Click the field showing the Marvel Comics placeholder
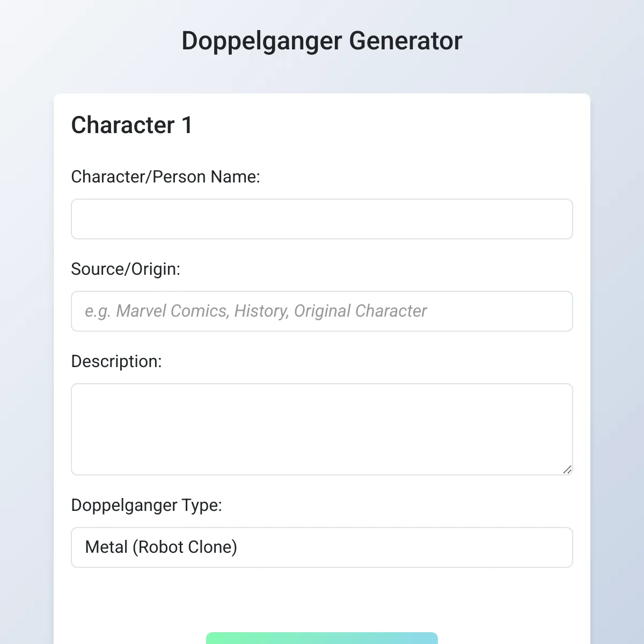This screenshot has height=644, width=644. click(x=322, y=311)
